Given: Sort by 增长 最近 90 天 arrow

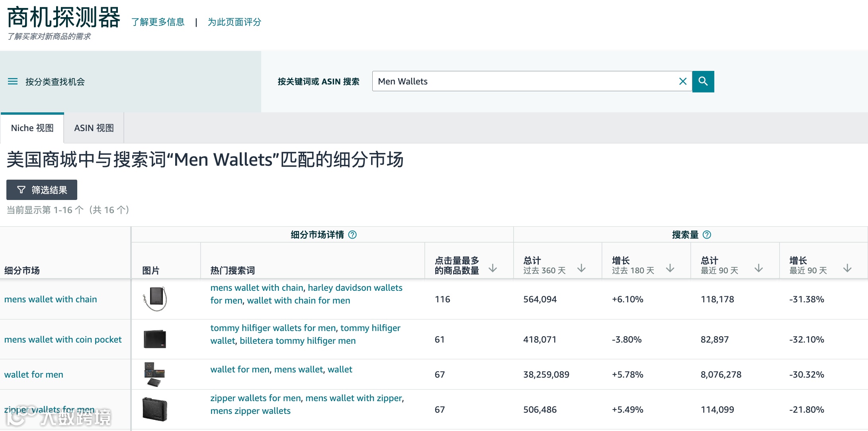Looking at the screenshot, I should 847,268.
